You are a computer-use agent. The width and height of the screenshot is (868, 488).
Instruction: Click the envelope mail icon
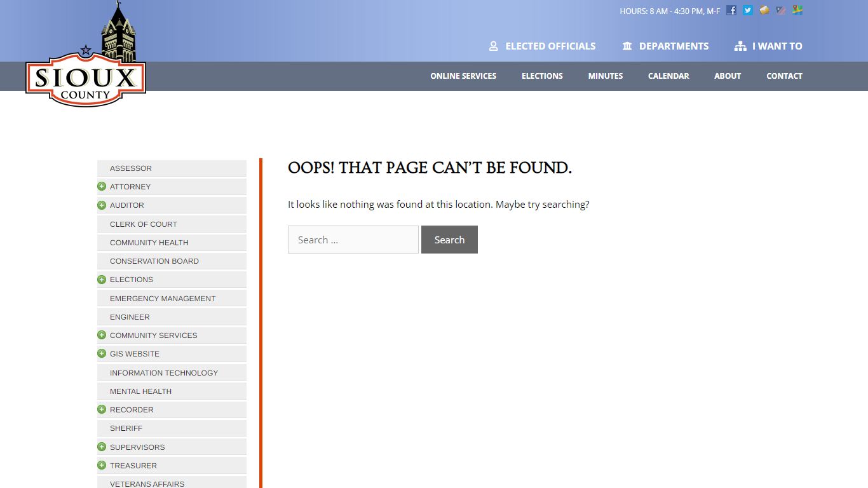pos(764,10)
